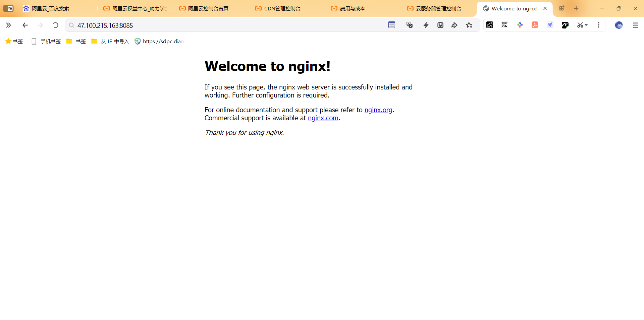Click the Welcome to nginx! heading
This screenshot has width=644, height=320.
(267, 66)
